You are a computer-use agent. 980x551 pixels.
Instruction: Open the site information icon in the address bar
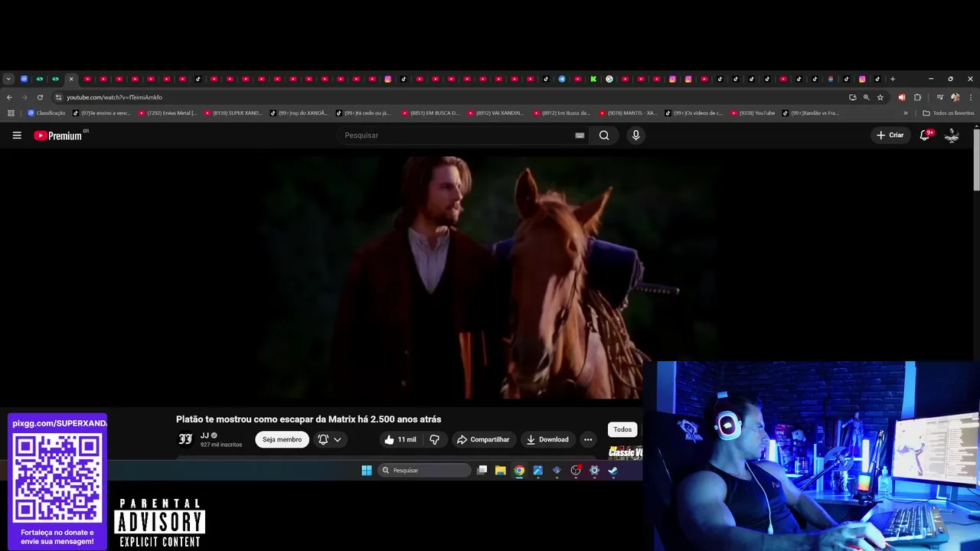point(58,97)
